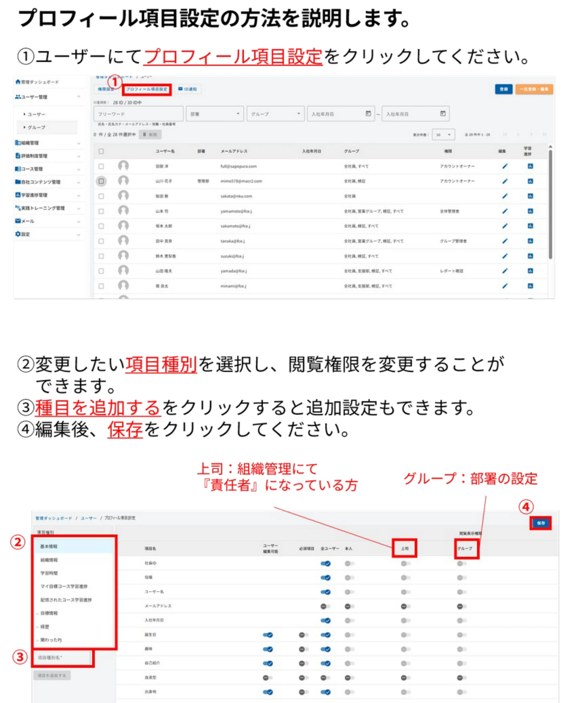The width and height of the screenshot is (588, 703).
Task: Collapse the ユーザー管理 sidebar section
Action: coord(78,97)
